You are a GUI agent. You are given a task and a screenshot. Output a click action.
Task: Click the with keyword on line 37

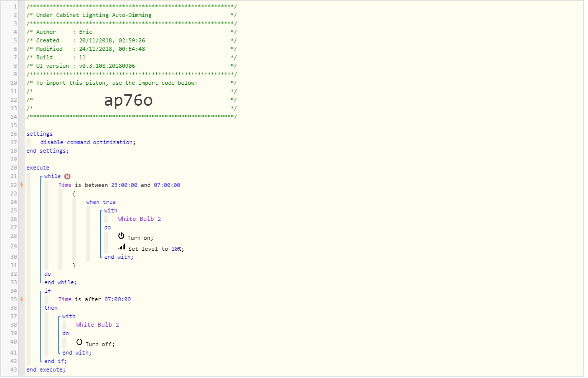click(x=68, y=316)
